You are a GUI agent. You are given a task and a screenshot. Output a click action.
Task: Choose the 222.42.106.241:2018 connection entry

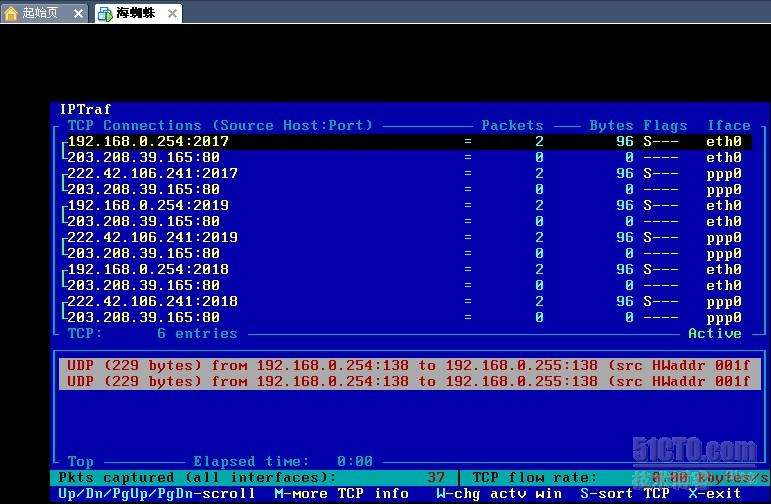point(152,301)
